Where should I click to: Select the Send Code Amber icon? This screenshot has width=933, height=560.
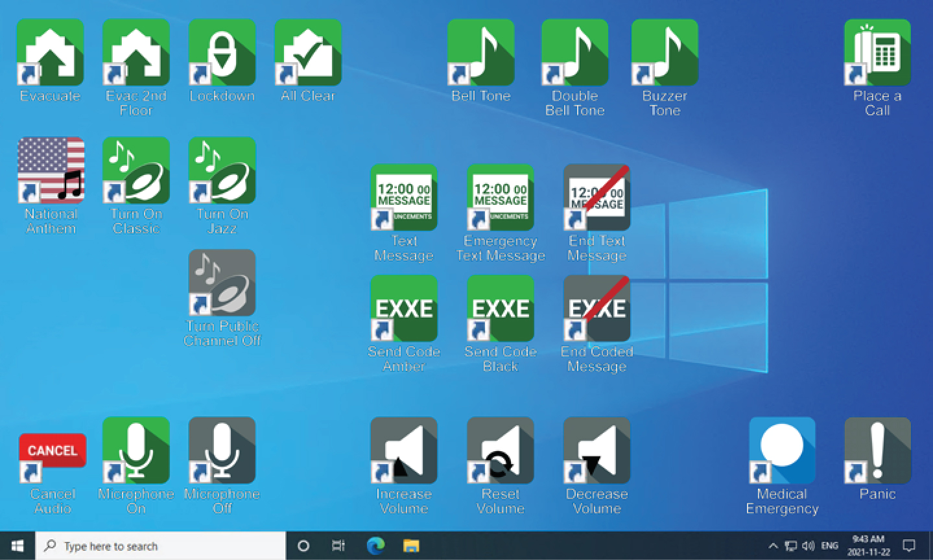click(x=403, y=309)
